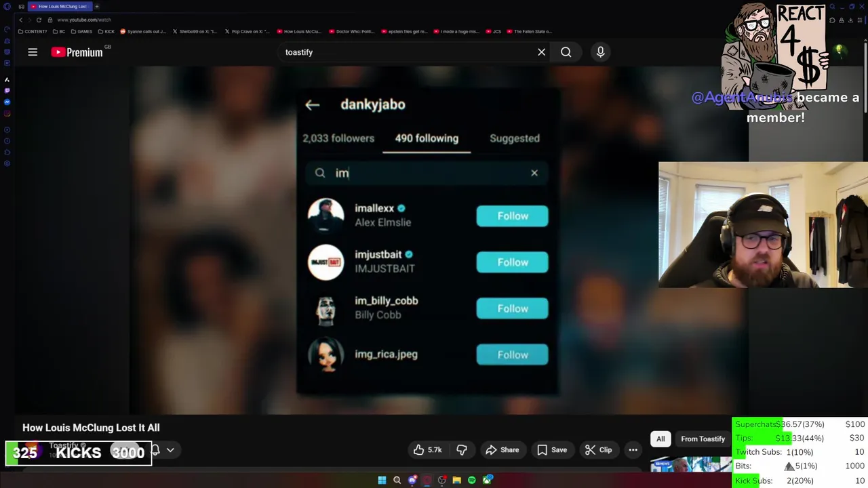Open 'Doctor Who: Politi...' bookmark

[x=351, y=31]
